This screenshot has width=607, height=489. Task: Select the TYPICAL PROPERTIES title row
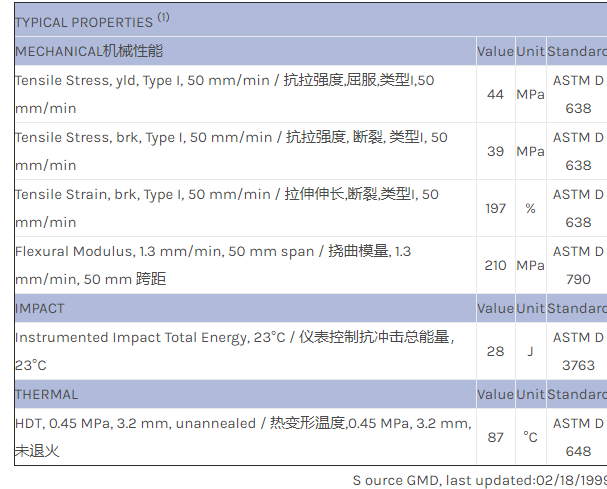(85, 21)
